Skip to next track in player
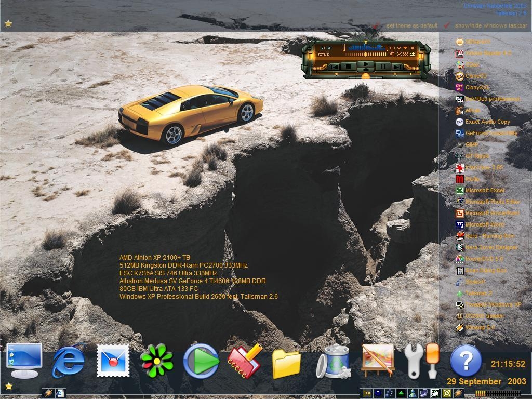 pyautogui.click(x=396, y=67)
